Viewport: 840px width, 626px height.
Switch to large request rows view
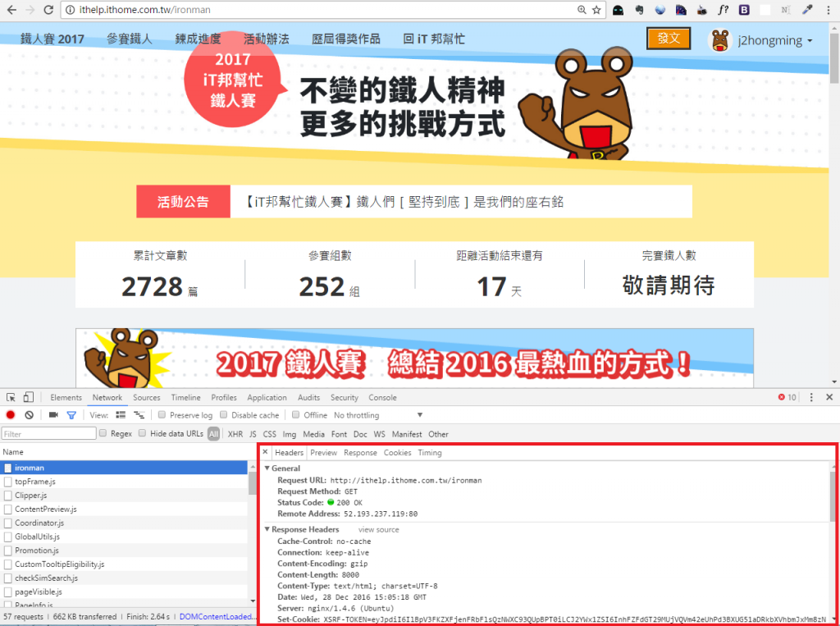(x=121, y=415)
